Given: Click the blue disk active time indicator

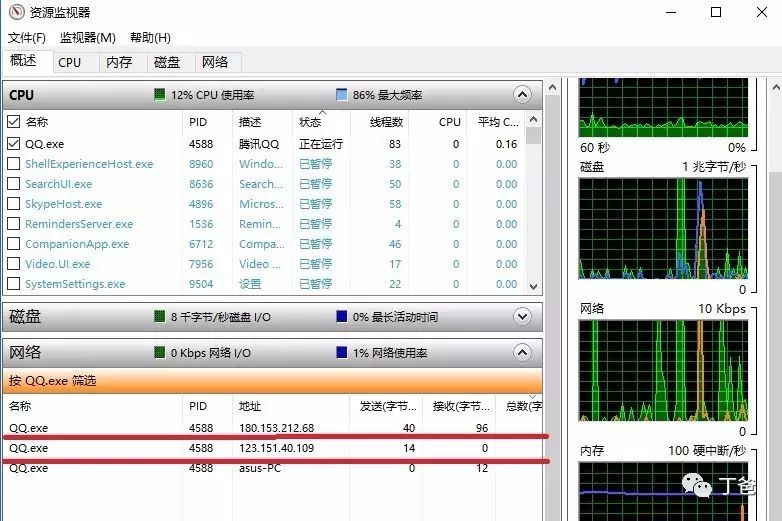Looking at the screenshot, I should tap(341, 317).
